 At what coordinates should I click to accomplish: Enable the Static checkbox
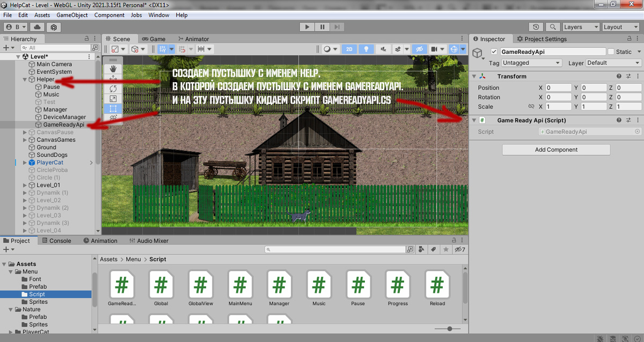click(x=611, y=52)
